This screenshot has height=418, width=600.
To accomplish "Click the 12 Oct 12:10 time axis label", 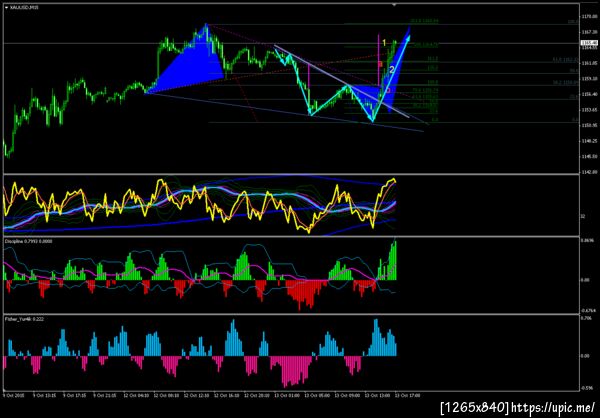I will [x=196, y=394].
